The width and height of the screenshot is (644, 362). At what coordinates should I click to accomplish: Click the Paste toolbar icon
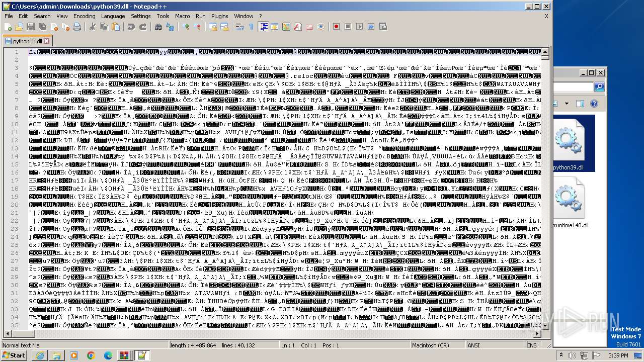coord(115,27)
